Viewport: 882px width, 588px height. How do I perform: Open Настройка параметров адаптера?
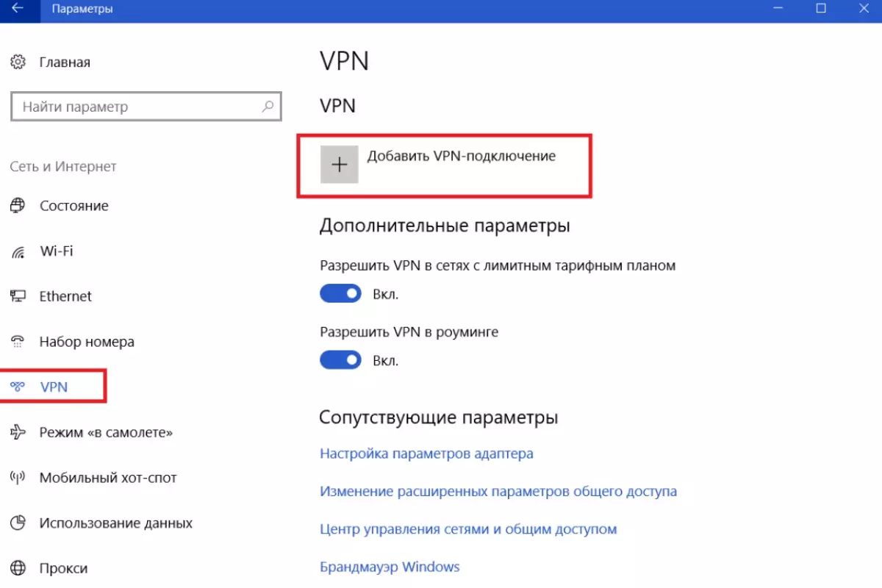(x=426, y=453)
